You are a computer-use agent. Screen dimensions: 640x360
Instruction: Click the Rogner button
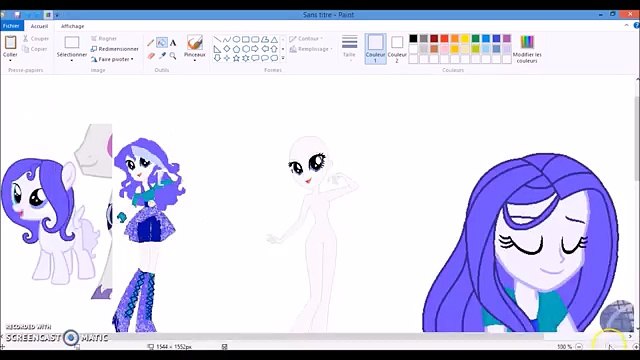104,38
